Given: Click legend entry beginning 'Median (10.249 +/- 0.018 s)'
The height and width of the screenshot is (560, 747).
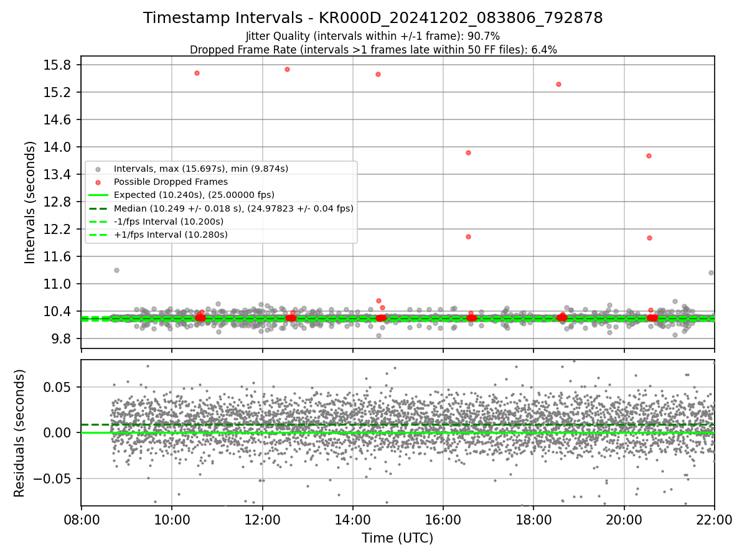Looking at the screenshot, I should click(233, 208).
